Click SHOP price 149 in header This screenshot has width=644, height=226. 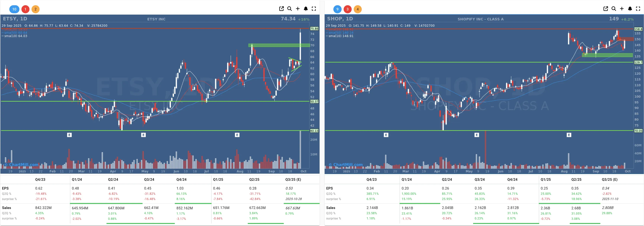[x=614, y=19]
